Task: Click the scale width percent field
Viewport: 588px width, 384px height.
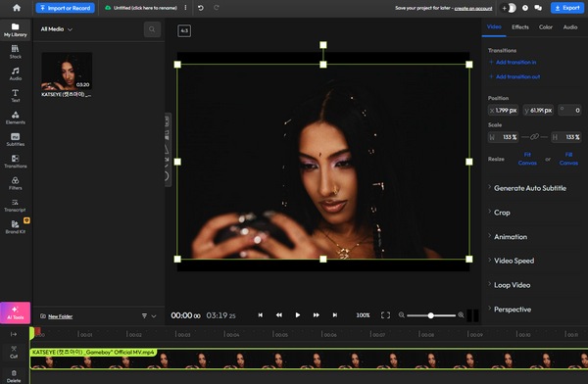Action: pos(504,137)
